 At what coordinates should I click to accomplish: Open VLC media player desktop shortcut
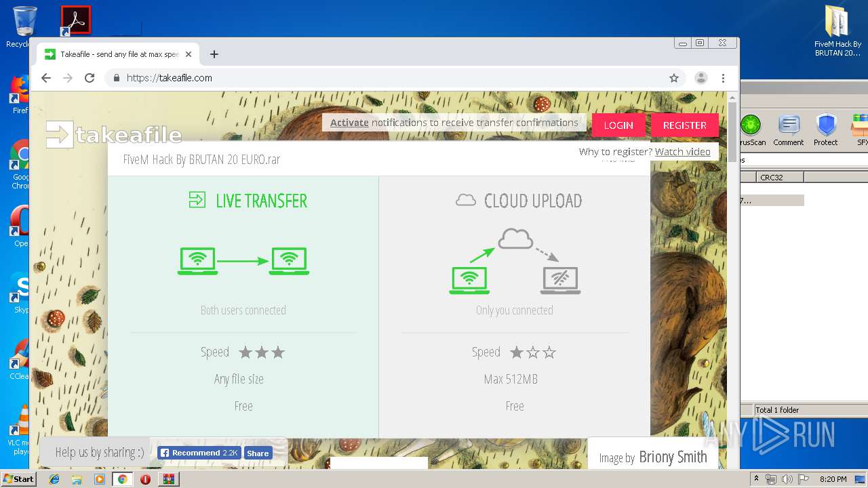tap(20, 429)
